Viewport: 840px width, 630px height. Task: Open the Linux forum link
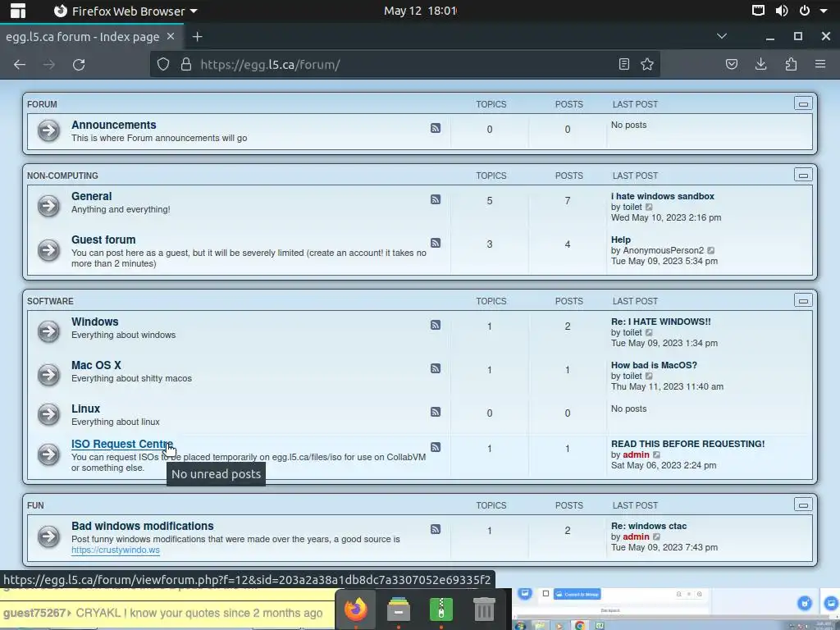[85, 409]
